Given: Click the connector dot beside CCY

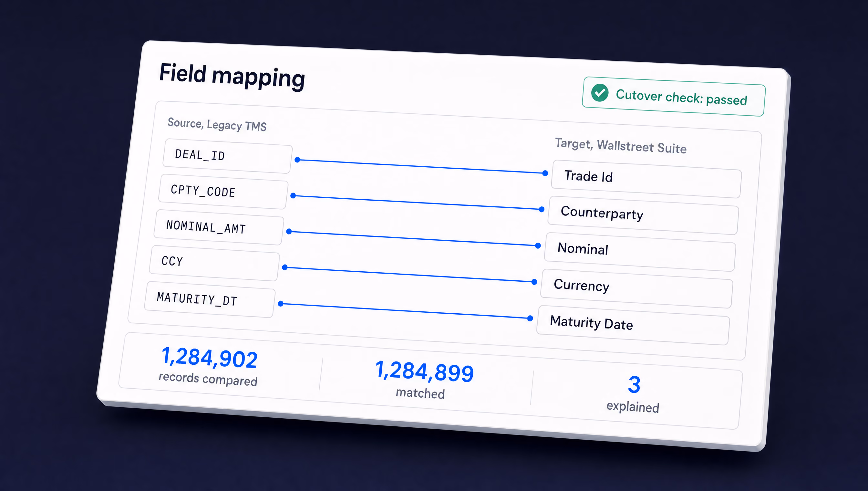Looking at the screenshot, I should (285, 267).
